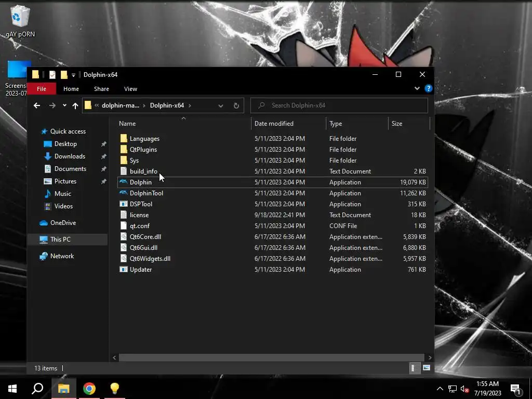Click the Search Dolphin-x64 field

click(339, 105)
